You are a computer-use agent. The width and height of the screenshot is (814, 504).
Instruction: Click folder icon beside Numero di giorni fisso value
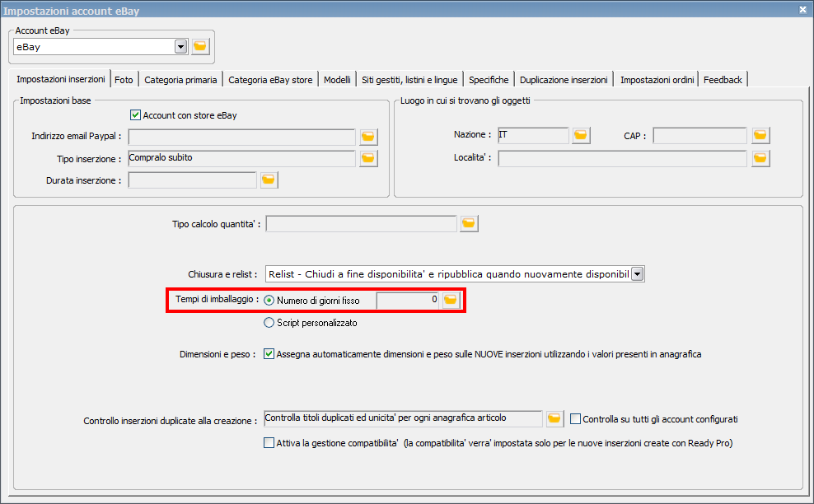pyautogui.click(x=451, y=300)
